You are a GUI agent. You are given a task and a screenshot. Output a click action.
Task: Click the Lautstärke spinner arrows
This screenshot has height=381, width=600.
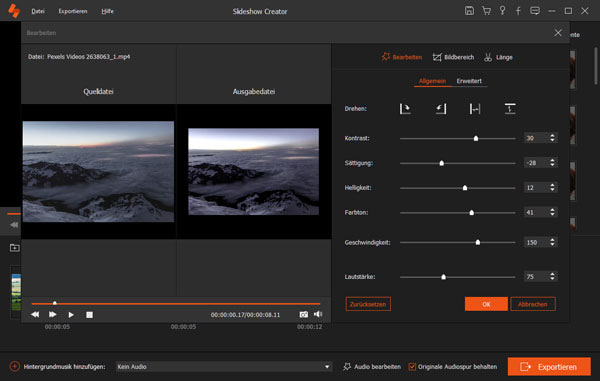pos(552,276)
